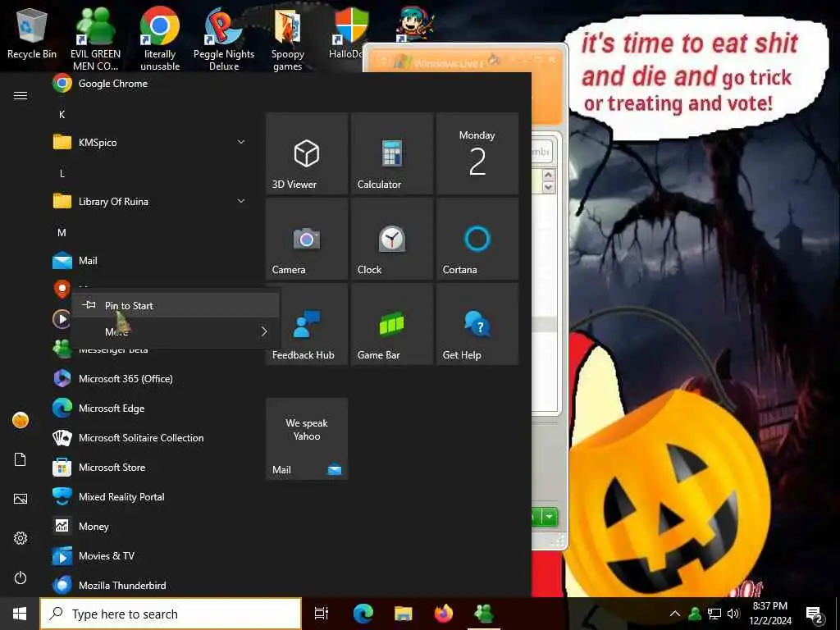This screenshot has width=840, height=630.
Task: Click the L letter header in app list
Action: coord(62,174)
